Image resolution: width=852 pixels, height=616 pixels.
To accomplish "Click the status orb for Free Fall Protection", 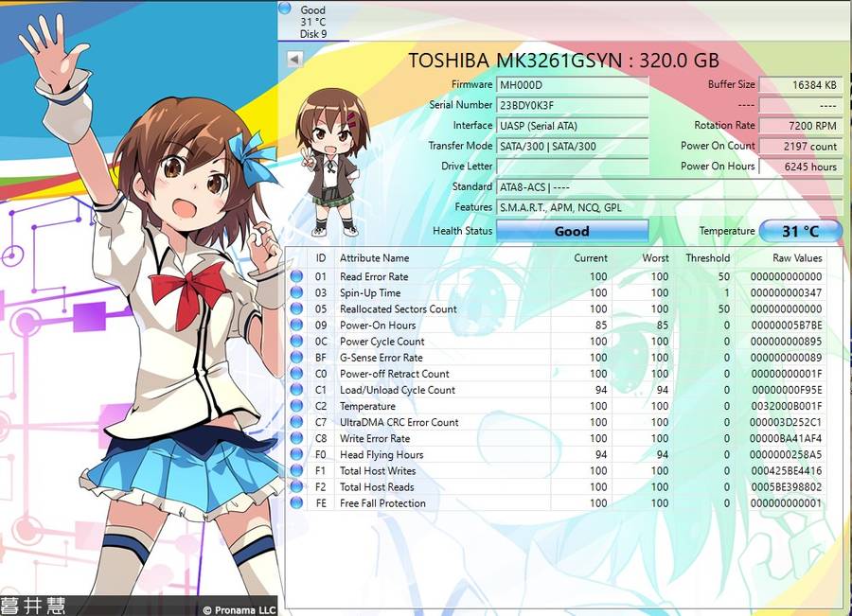I will (296, 503).
